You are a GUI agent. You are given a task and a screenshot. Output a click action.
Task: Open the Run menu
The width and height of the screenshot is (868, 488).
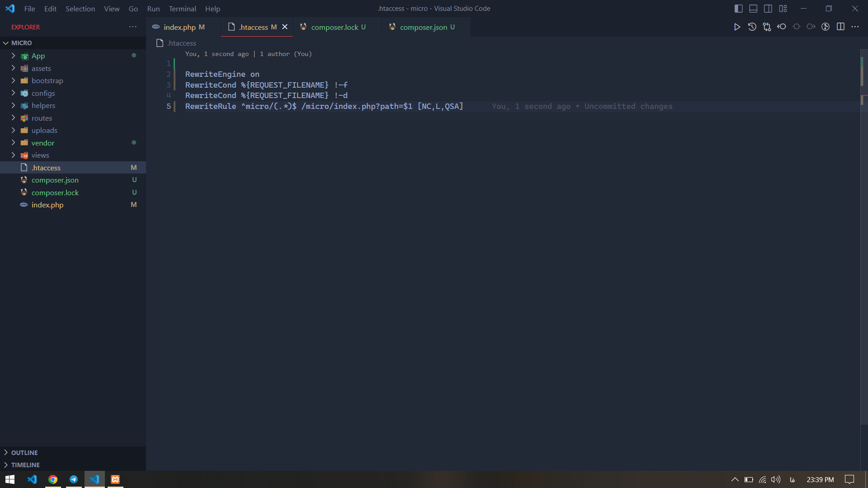pyautogui.click(x=153, y=9)
